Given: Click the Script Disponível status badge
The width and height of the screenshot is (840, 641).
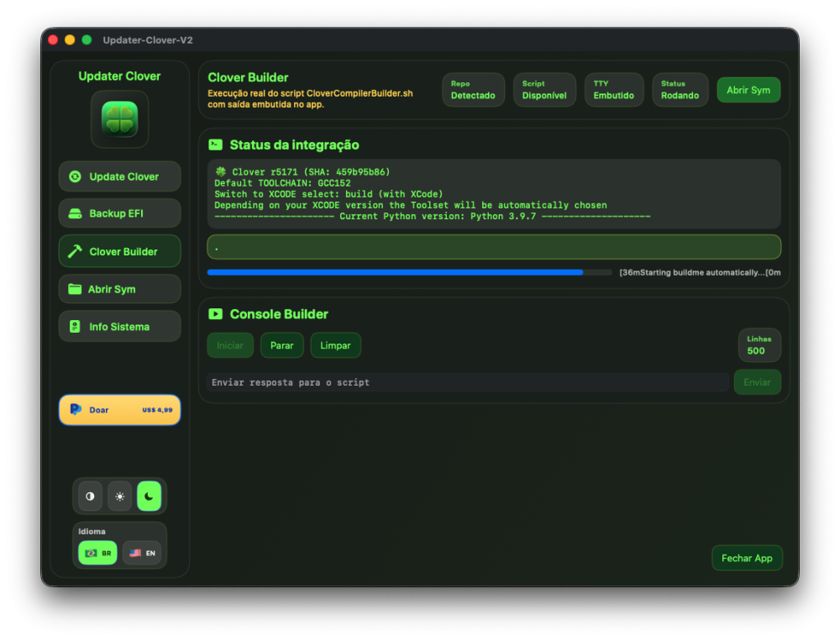Looking at the screenshot, I should click(x=544, y=90).
